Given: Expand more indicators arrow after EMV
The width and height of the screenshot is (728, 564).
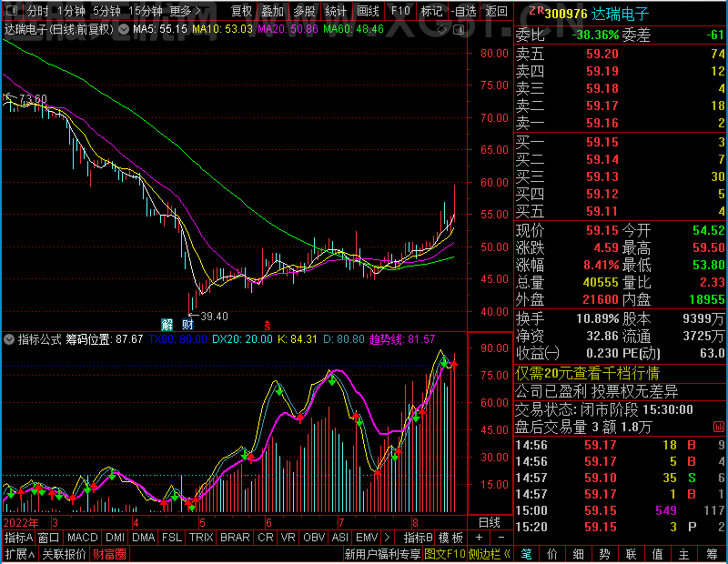Looking at the screenshot, I should (x=388, y=538).
